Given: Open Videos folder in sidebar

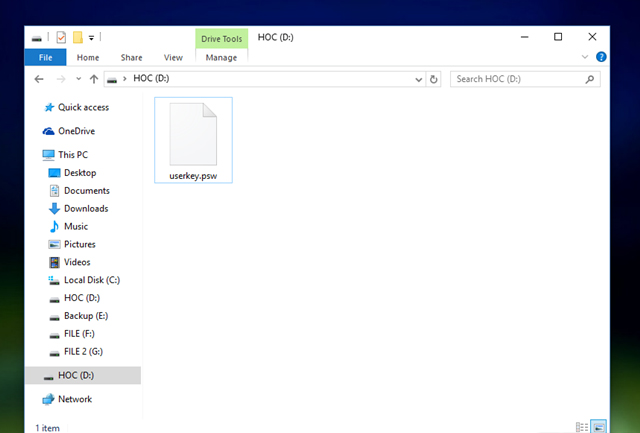Looking at the screenshot, I should [77, 262].
